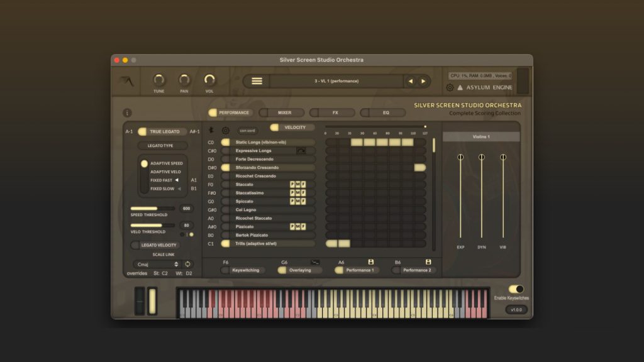Switch to Performance tab
Viewport: 644px width, 362px height.
tap(231, 112)
